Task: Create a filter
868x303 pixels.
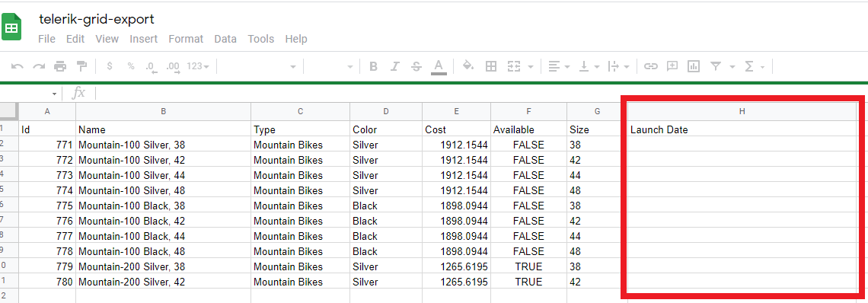Action: click(x=716, y=66)
